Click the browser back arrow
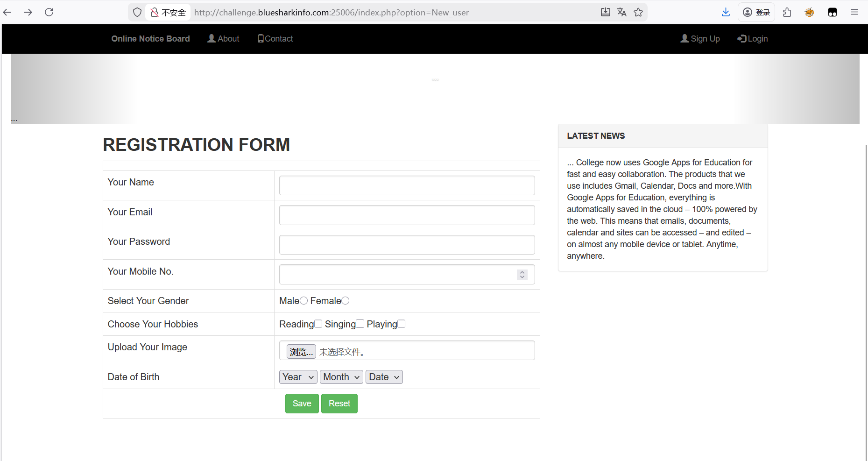The height and width of the screenshot is (461, 868). [7, 12]
